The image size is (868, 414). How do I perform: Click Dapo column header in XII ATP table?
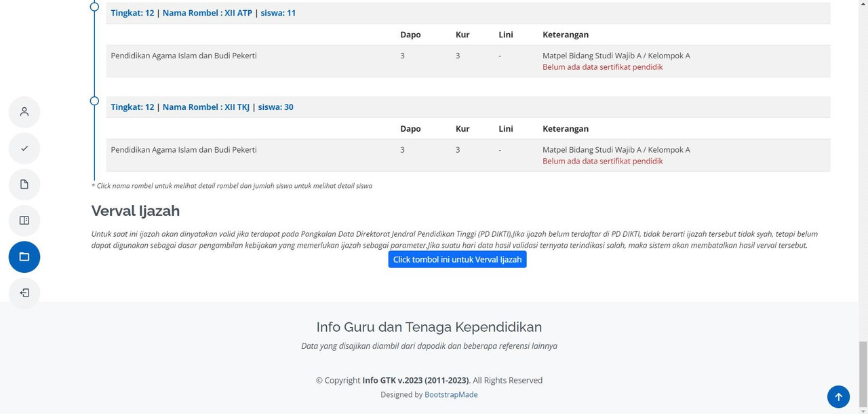(x=410, y=35)
